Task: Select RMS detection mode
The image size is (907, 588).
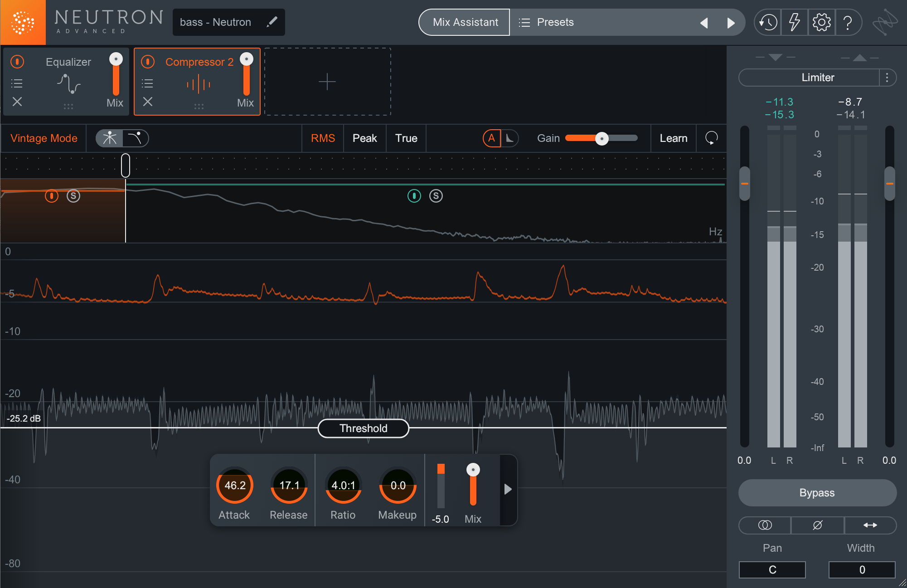Action: [323, 138]
